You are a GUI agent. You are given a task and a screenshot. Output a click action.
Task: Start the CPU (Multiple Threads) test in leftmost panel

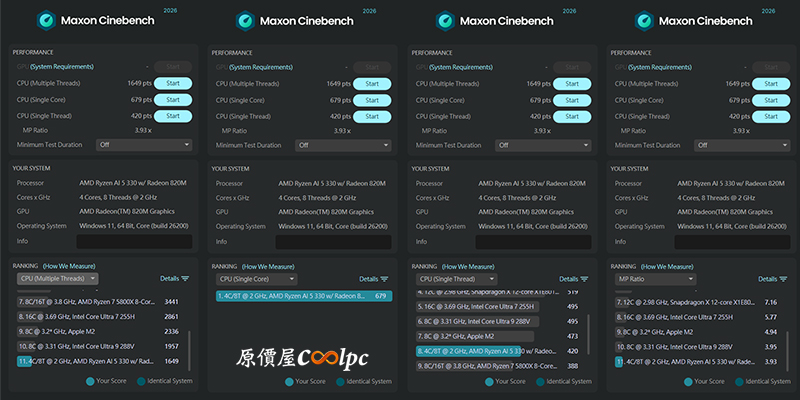click(172, 83)
